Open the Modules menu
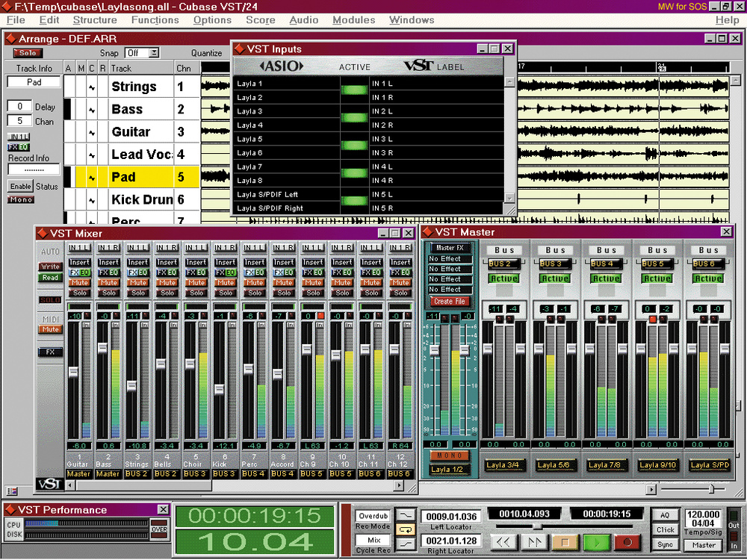Screen dimensions: 747x560 [x=353, y=20]
